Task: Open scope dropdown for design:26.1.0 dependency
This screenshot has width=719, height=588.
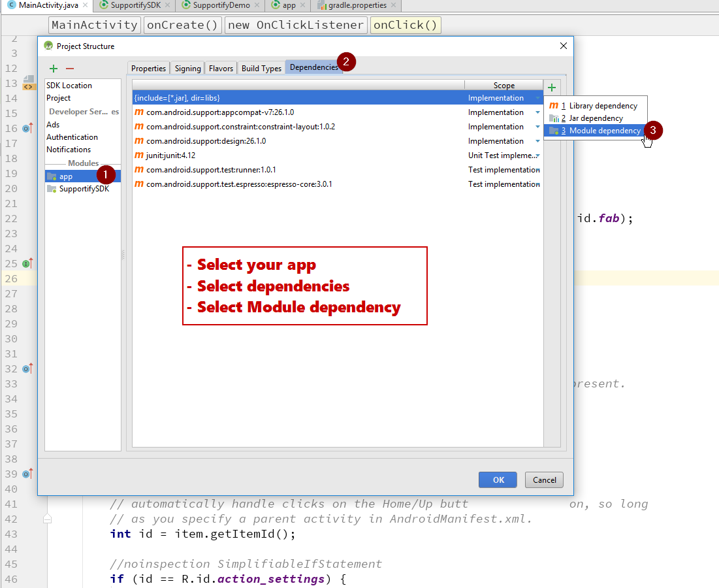Action: (537, 141)
